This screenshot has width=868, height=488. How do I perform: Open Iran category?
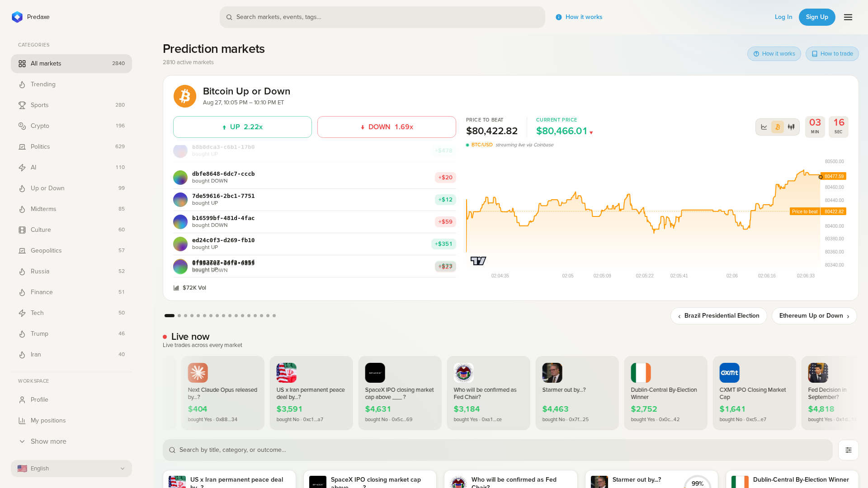pos(71,355)
